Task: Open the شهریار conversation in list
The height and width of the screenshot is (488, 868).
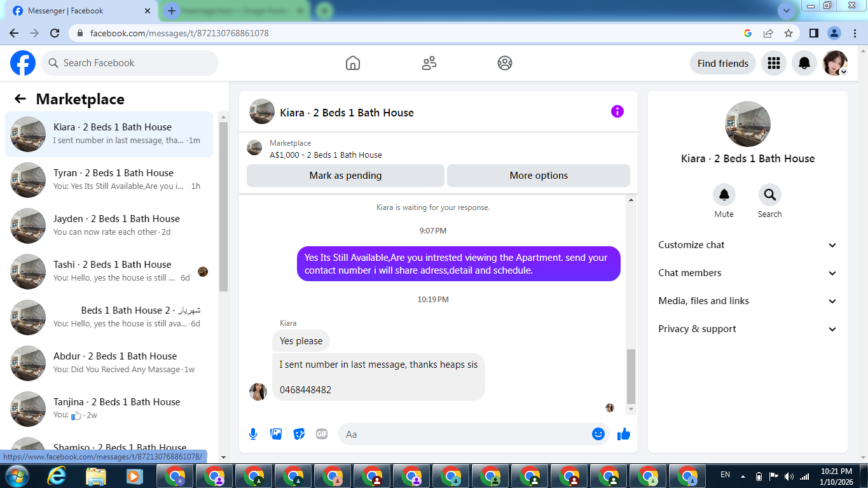Action: 109,317
